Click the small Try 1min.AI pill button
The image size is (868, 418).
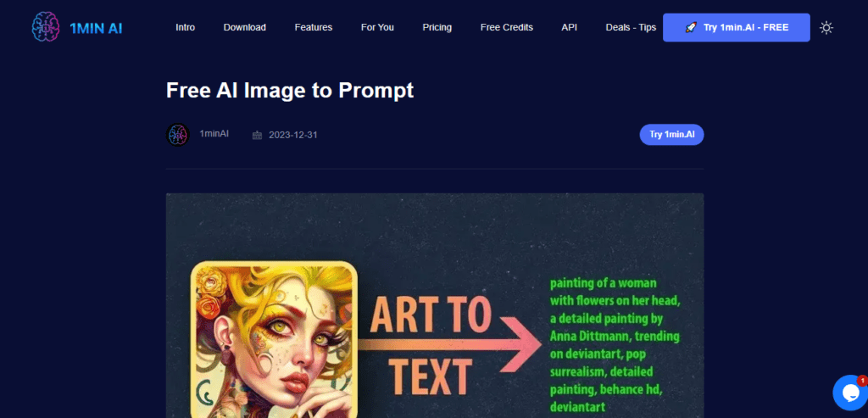[671, 135]
